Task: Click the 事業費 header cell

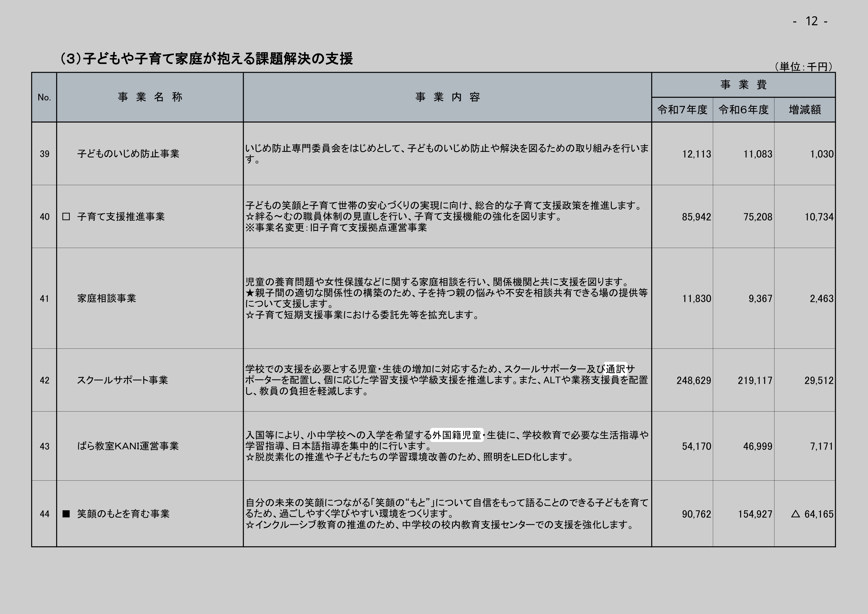Action: (x=744, y=85)
